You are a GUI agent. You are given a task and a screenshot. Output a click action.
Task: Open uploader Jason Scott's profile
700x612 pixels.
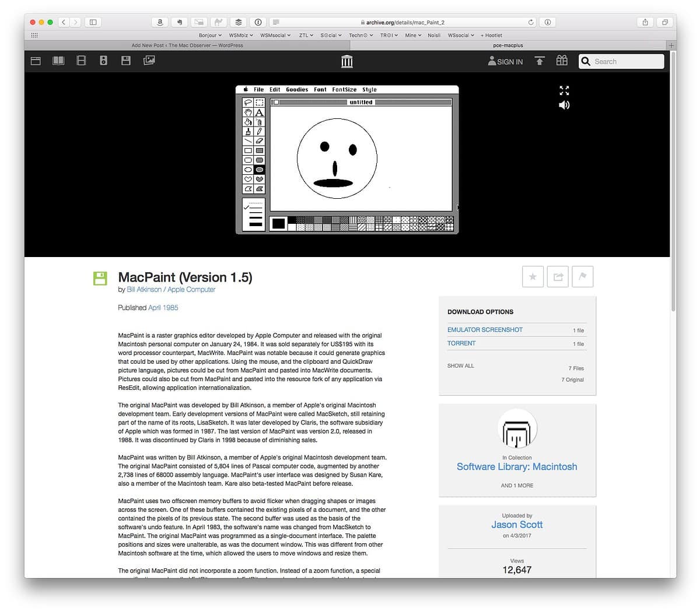(x=517, y=525)
